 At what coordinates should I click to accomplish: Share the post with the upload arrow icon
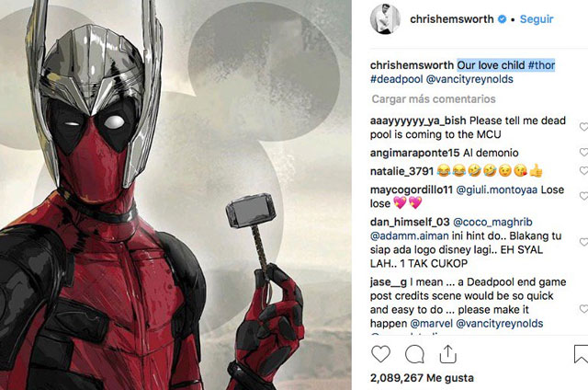447,354
